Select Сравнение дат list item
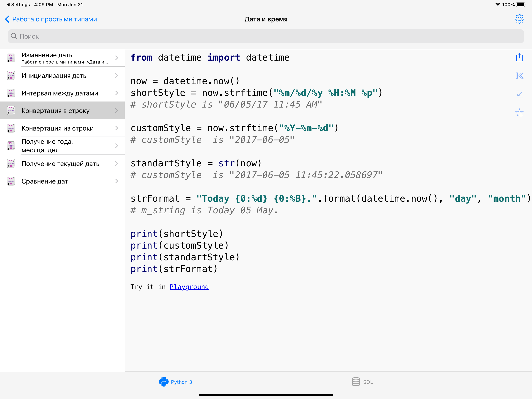The width and height of the screenshot is (532, 399). 62,181
